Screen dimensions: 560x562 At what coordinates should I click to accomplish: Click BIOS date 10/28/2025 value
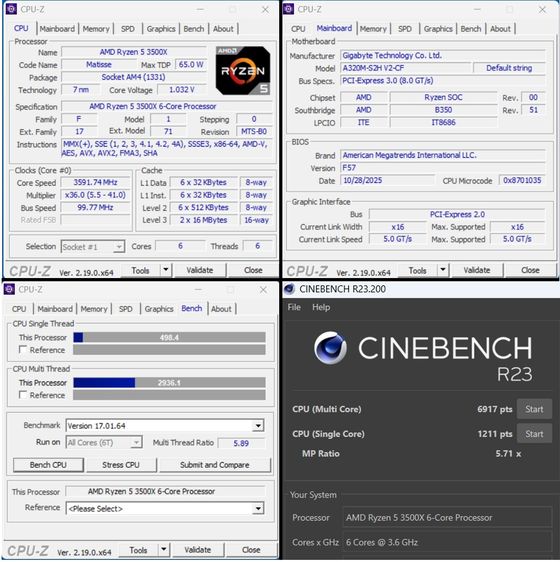pos(387,180)
